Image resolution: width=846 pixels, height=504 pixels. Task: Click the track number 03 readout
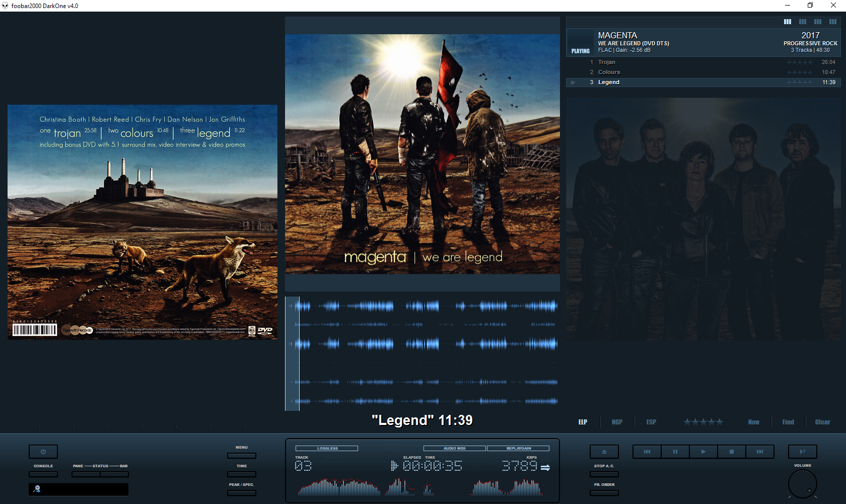pyautogui.click(x=303, y=466)
